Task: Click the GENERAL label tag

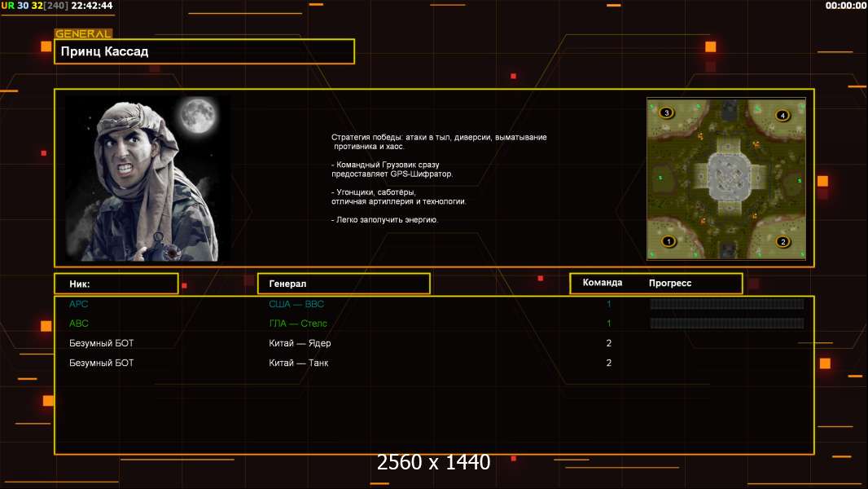Action: pos(83,33)
